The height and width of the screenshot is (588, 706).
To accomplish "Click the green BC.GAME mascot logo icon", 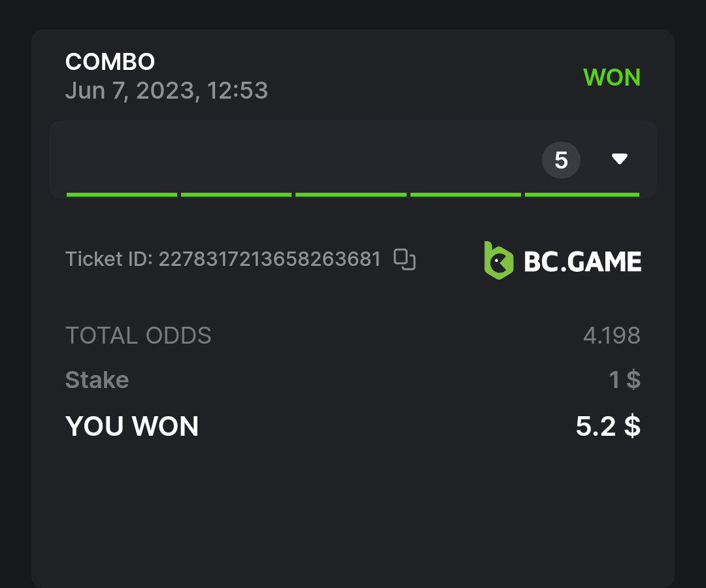I will 498,261.
